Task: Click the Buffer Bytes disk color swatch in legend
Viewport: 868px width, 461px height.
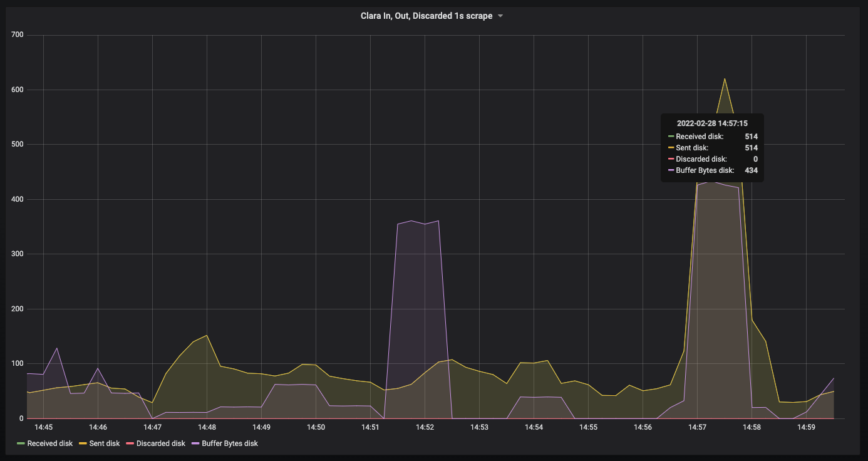Action: pos(197,443)
